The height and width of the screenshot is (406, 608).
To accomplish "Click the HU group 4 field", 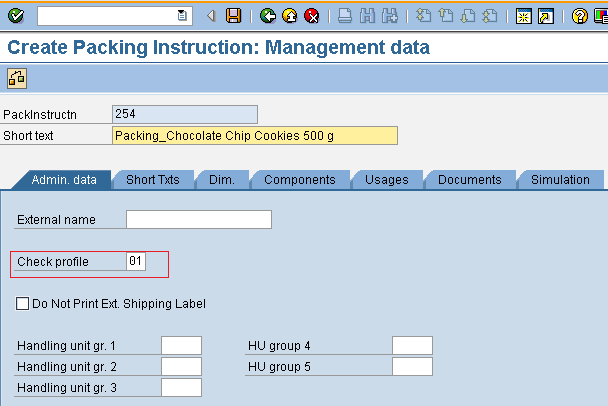I will [412, 346].
